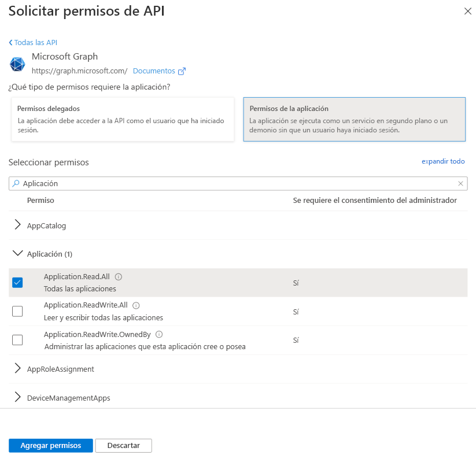Click the Agregar permisos button
This screenshot has width=476, height=459.
(50, 445)
